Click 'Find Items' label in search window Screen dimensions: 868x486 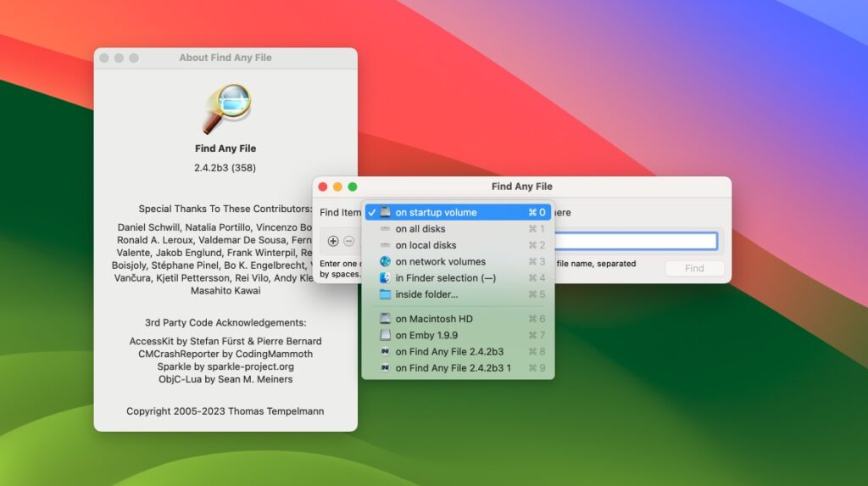pos(341,212)
